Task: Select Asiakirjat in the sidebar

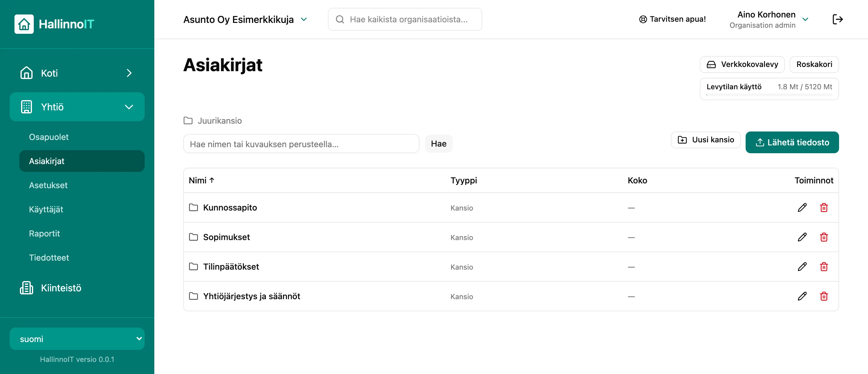Action: [x=82, y=161]
